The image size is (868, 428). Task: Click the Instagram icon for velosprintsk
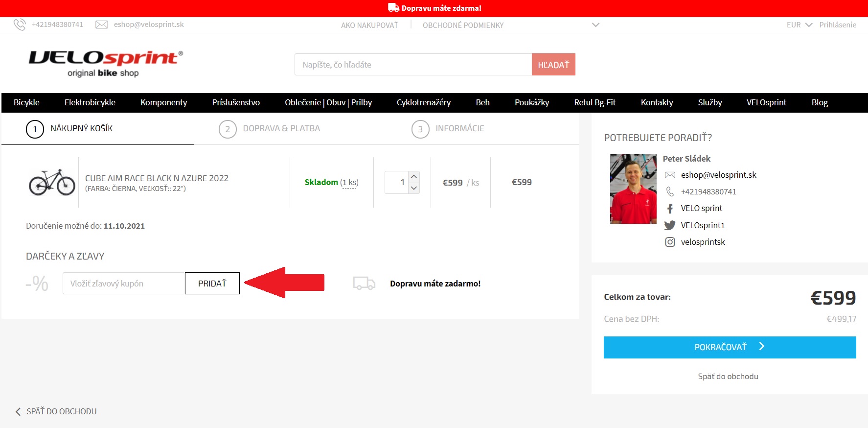670,242
